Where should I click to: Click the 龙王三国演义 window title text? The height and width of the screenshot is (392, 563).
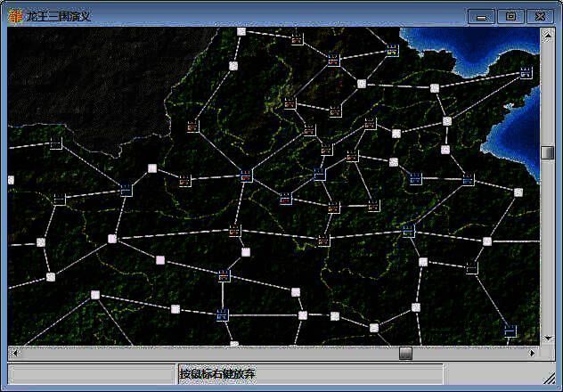(x=59, y=16)
